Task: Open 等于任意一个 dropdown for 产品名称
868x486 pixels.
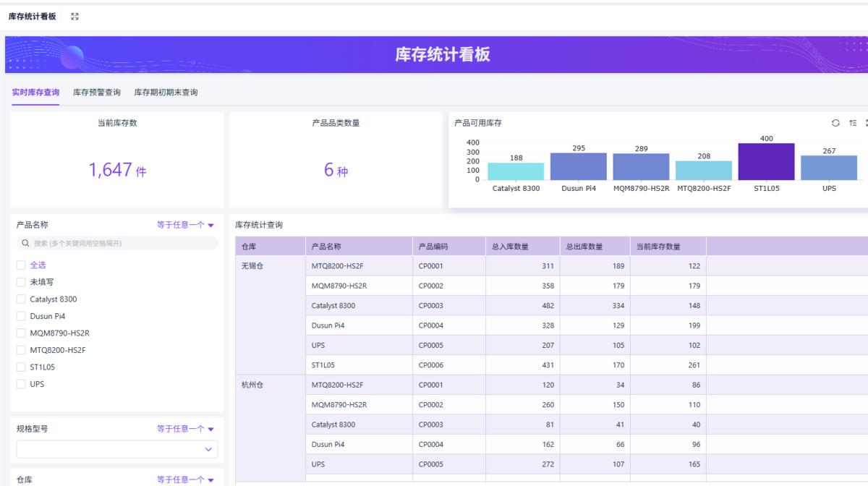Action: (185, 225)
